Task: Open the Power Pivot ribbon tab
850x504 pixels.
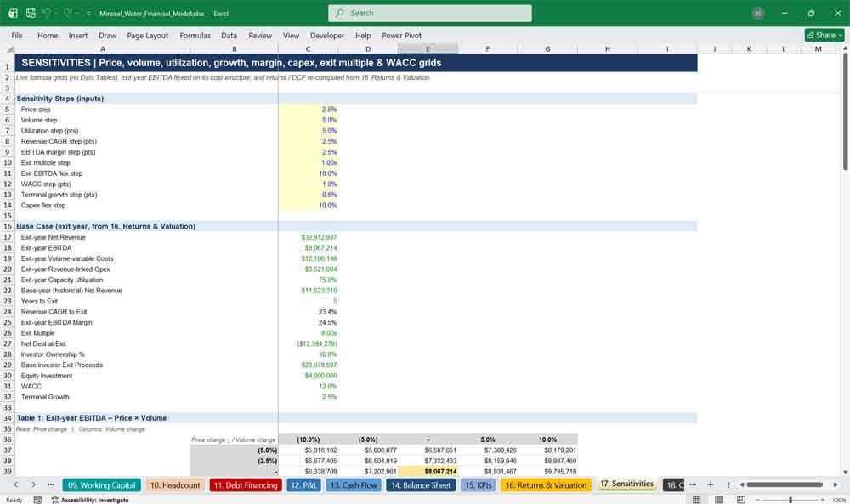Action: click(402, 35)
